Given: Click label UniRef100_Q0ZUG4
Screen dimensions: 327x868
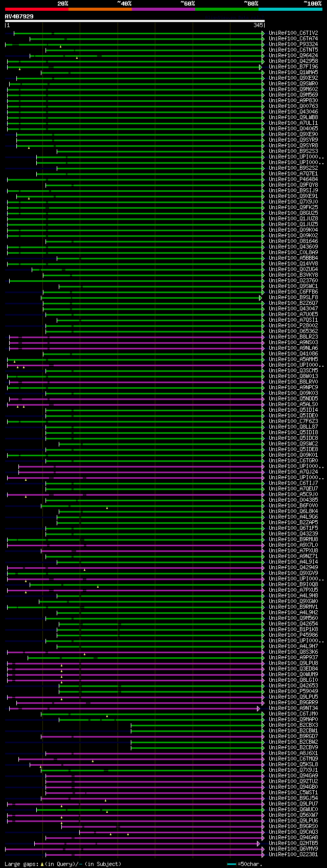Looking at the screenshot, I should (293, 269).
